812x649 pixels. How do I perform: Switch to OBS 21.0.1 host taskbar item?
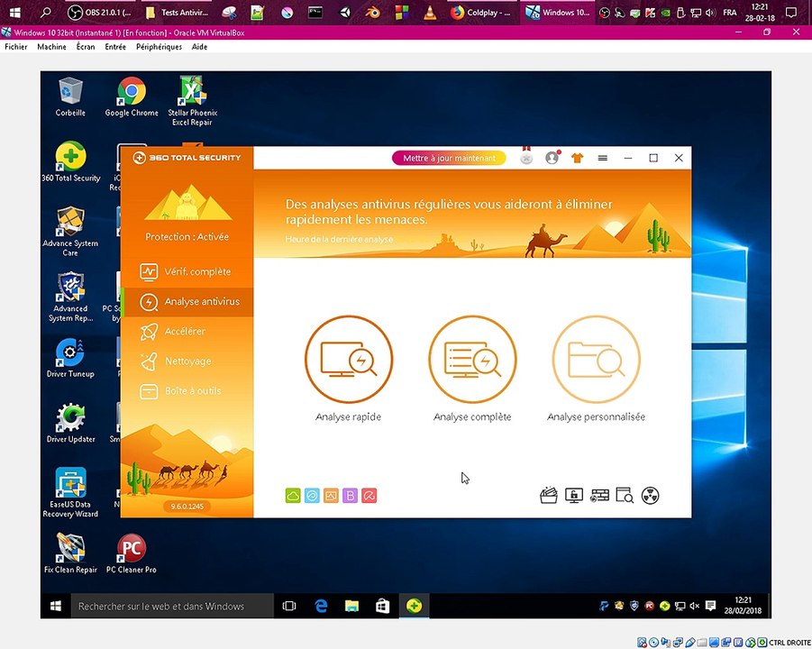pyautogui.click(x=100, y=13)
